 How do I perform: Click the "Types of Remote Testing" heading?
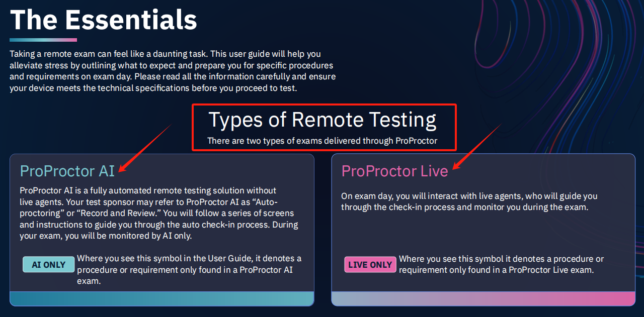coord(322,120)
